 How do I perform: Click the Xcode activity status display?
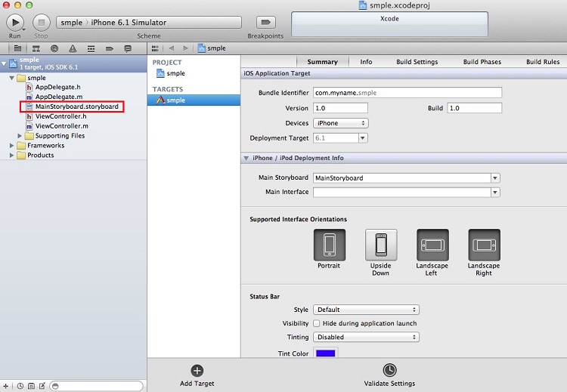point(389,24)
